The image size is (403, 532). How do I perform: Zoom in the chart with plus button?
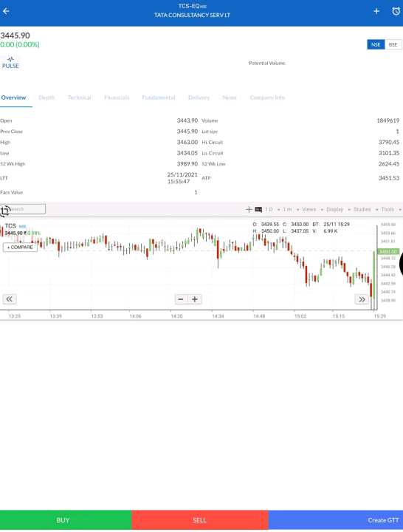(195, 299)
